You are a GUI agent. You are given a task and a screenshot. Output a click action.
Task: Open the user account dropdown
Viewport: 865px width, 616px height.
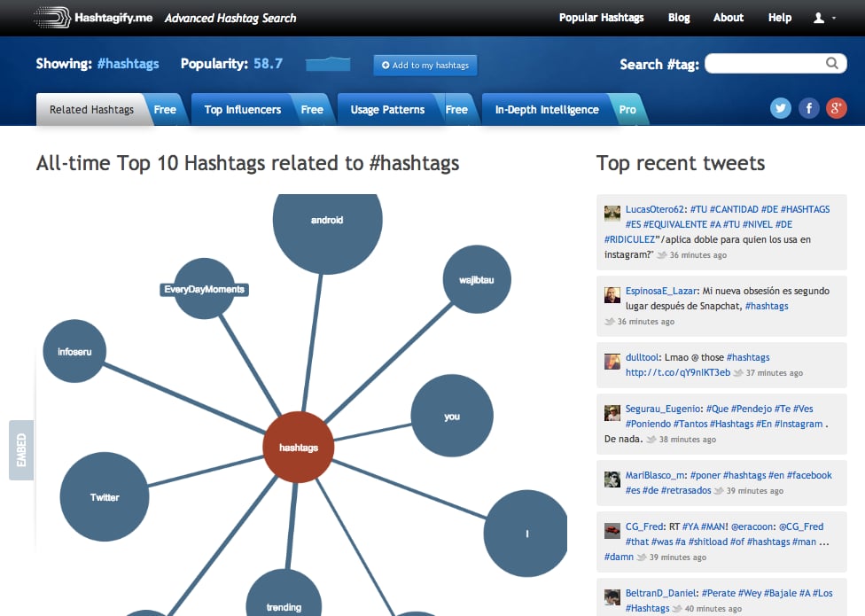click(x=824, y=19)
